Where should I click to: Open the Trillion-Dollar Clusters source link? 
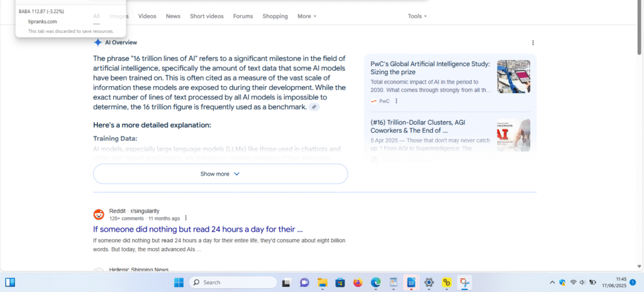point(418,126)
